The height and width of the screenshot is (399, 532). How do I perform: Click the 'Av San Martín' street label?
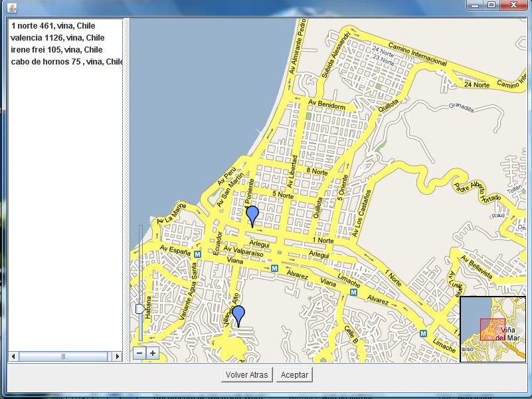click(230, 190)
